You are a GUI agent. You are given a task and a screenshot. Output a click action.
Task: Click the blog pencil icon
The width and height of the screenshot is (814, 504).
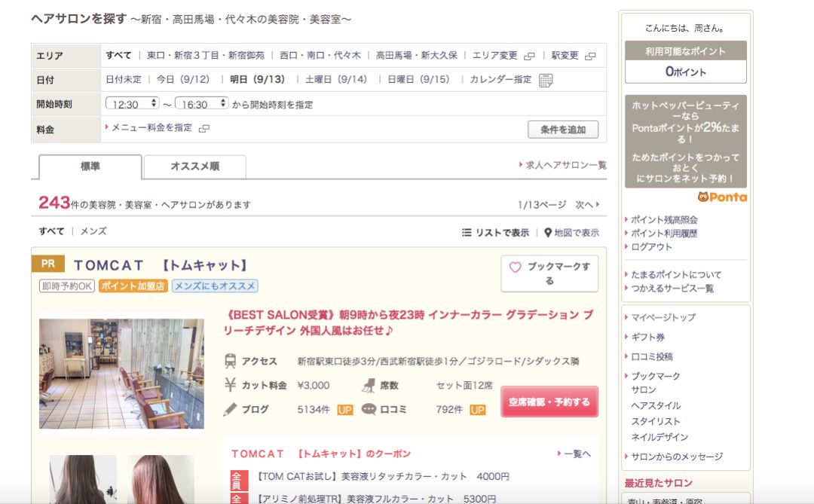click(x=230, y=410)
